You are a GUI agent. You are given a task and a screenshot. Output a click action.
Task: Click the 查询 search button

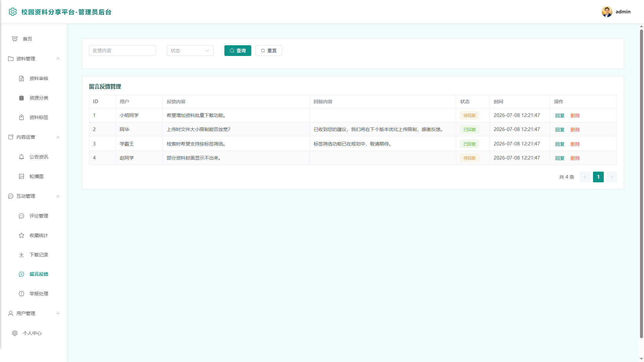pos(238,51)
